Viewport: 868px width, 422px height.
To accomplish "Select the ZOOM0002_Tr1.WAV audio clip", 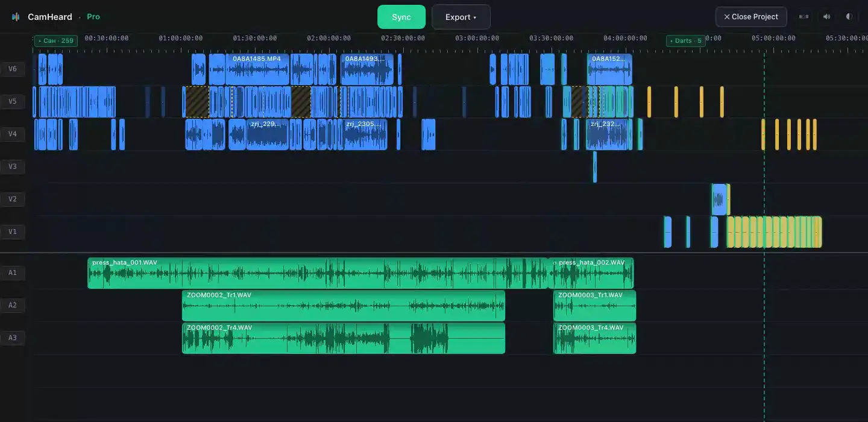I will tap(344, 306).
